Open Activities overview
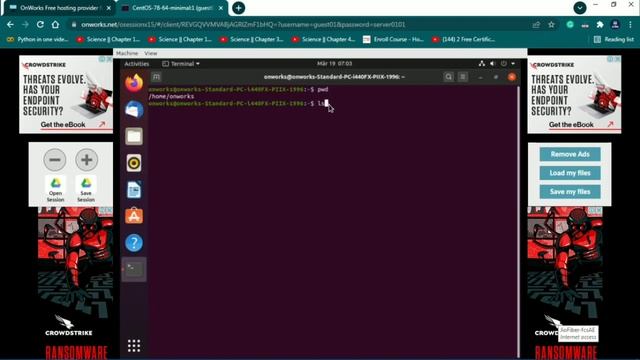The height and width of the screenshot is (360, 640). coord(136,64)
